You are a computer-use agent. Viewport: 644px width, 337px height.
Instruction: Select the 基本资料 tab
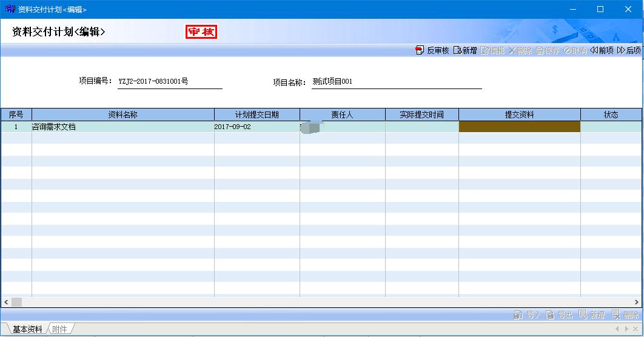pyautogui.click(x=27, y=329)
